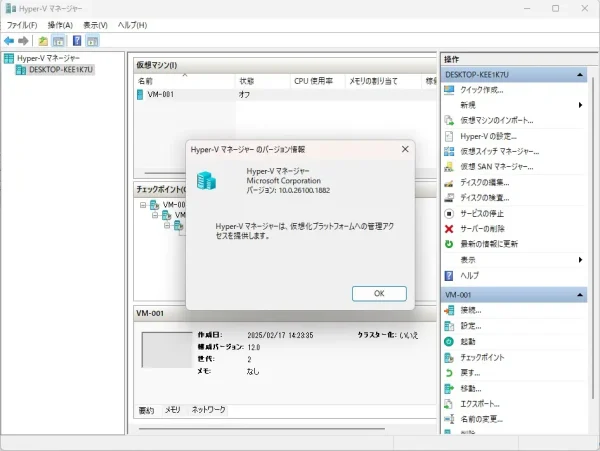600x451 pixels.
Task: Click the チェックポイント action icon
Action: [449, 358]
